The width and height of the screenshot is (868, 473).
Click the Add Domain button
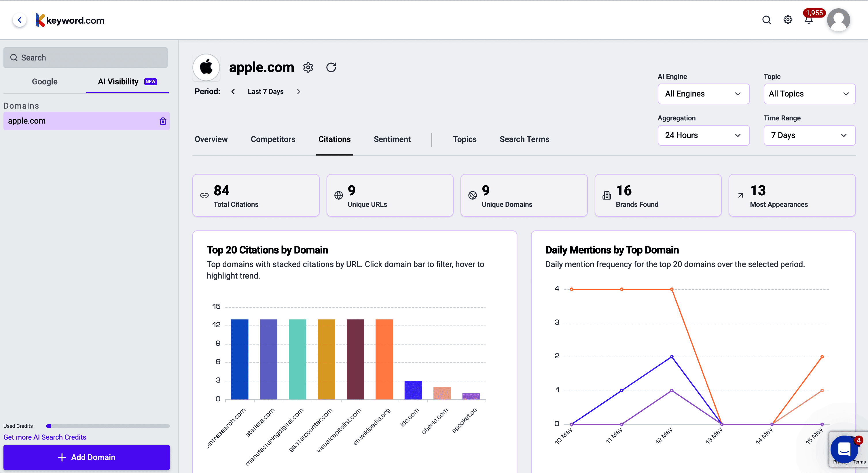pyautogui.click(x=87, y=457)
